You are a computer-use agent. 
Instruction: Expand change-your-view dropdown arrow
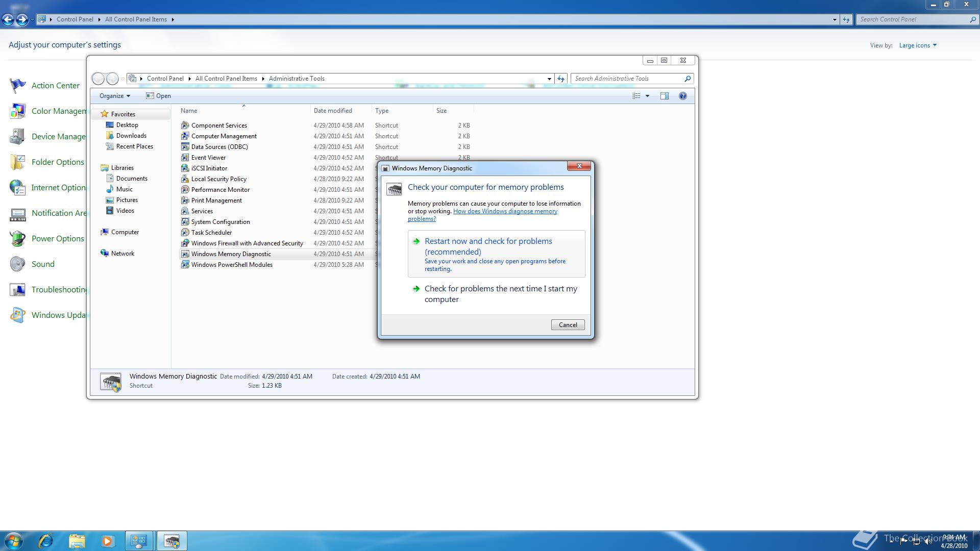[x=647, y=96]
